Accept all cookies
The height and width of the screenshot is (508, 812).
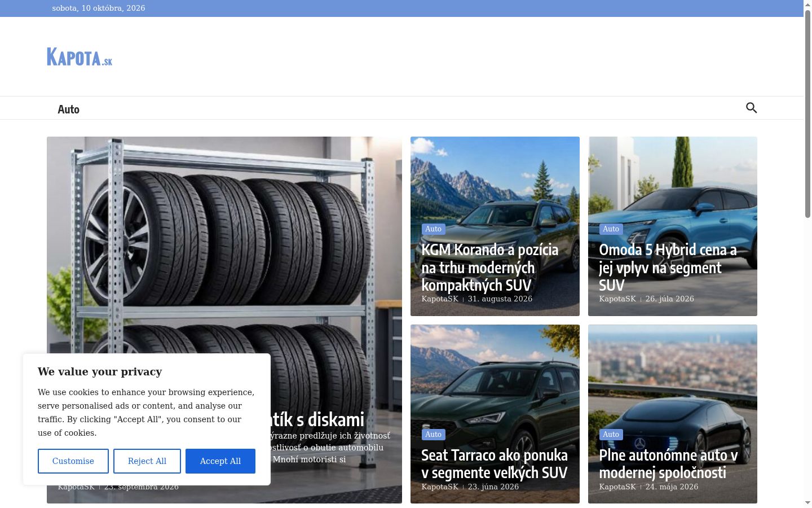click(220, 461)
